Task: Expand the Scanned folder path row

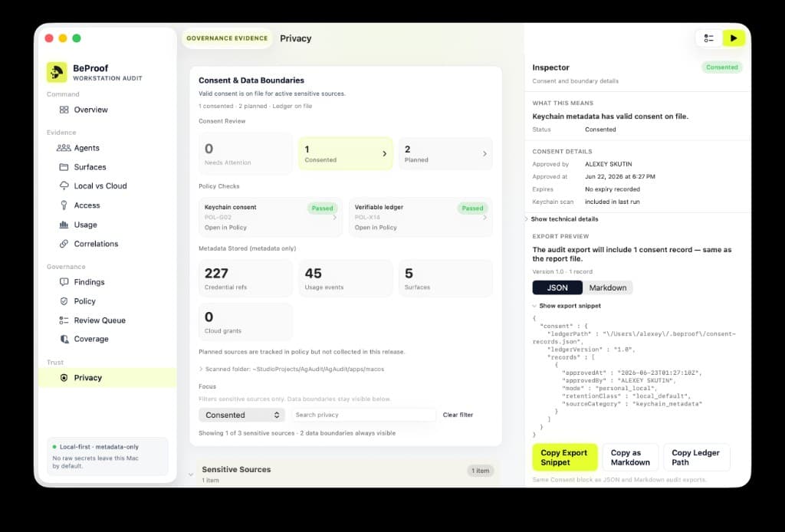Action: coord(292,369)
